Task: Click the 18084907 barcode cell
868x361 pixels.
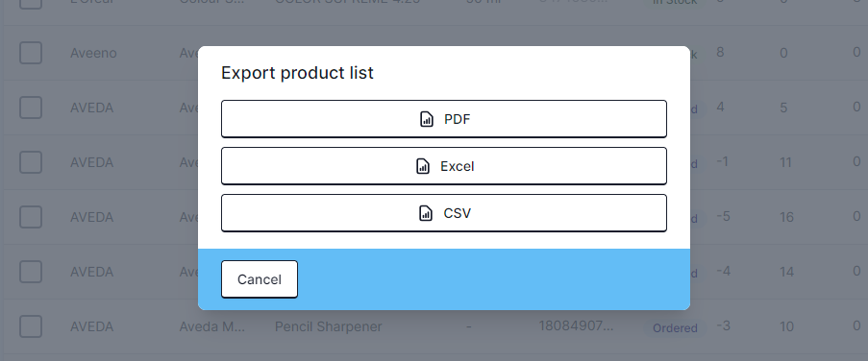Action: 576,326
